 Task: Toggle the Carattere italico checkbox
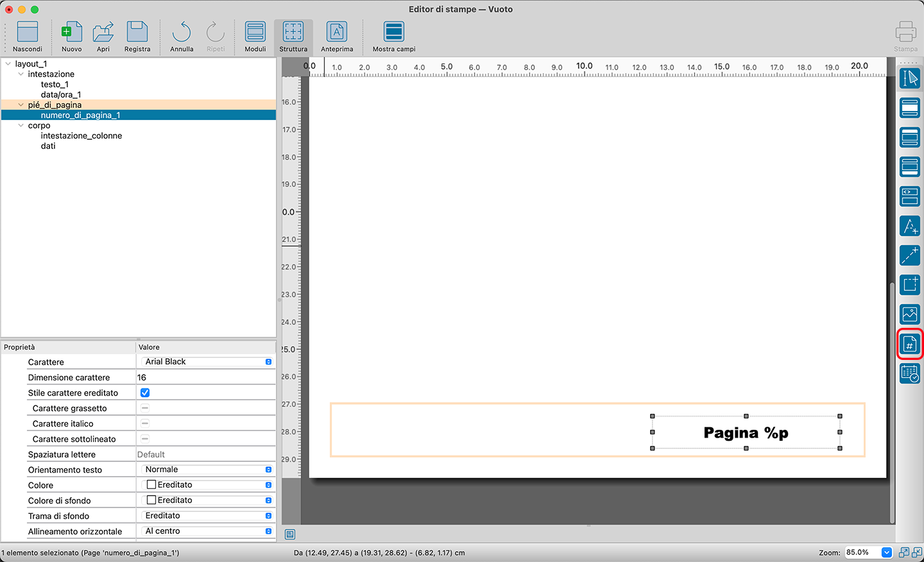pyautogui.click(x=145, y=423)
